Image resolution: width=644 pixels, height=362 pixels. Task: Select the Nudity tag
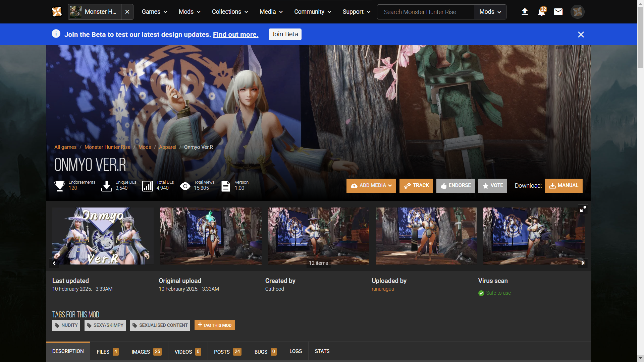click(x=66, y=325)
